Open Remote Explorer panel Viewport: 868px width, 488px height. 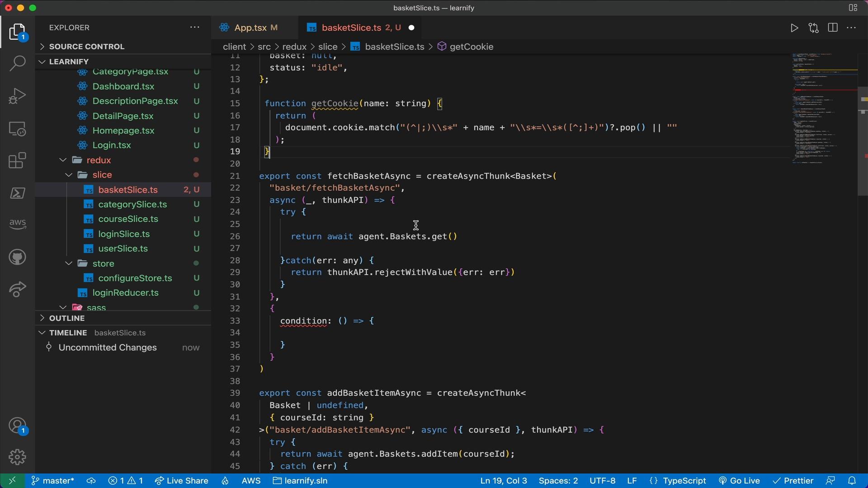point(17,129)
